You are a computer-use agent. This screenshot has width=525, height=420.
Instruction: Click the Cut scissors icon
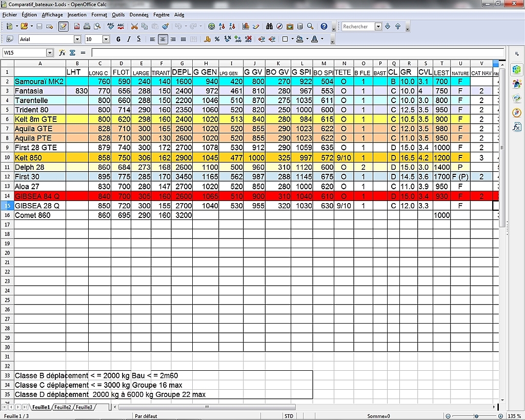point(134,26)
